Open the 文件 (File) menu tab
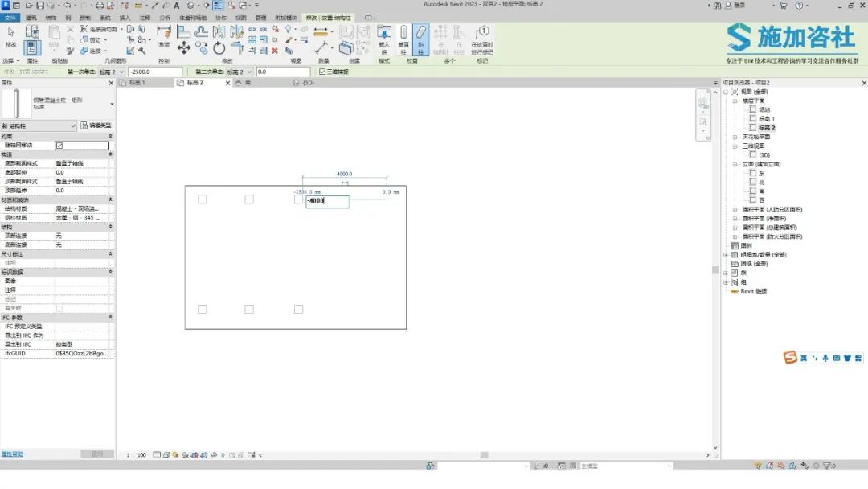This screenshot has width=868, height=489. 10,18
